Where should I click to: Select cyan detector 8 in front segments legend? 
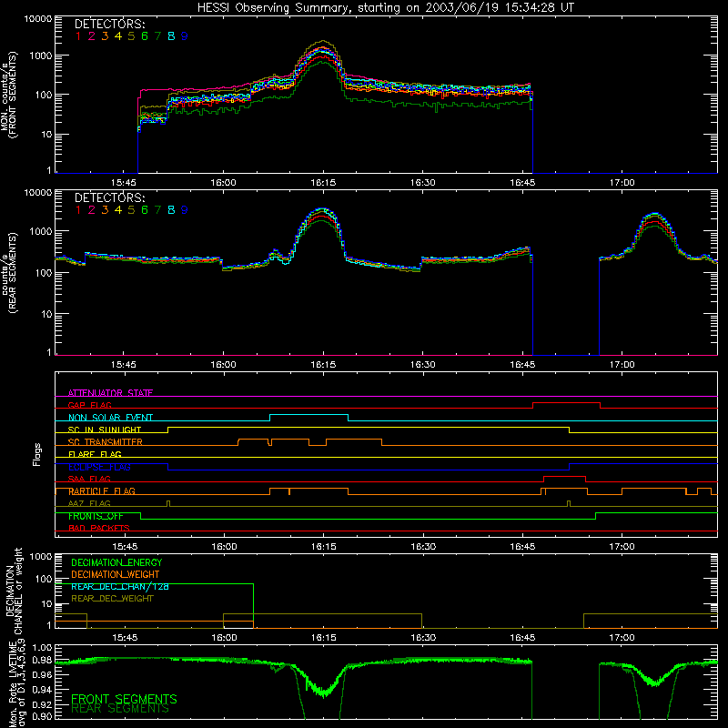[171, 36]
